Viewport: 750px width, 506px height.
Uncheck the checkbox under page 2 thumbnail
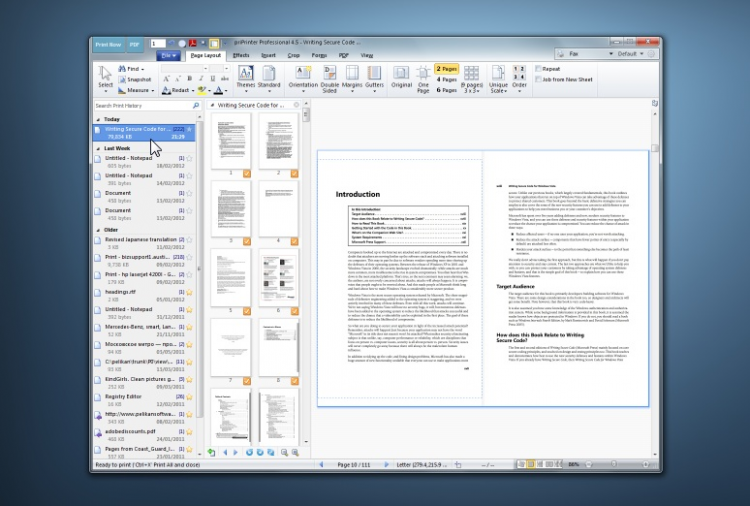click(294, 174)
